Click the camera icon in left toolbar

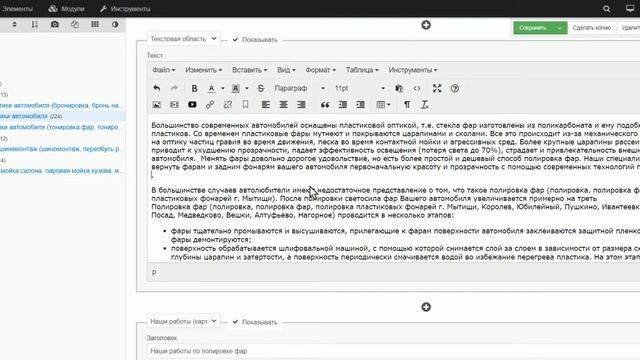click(55, 24)
